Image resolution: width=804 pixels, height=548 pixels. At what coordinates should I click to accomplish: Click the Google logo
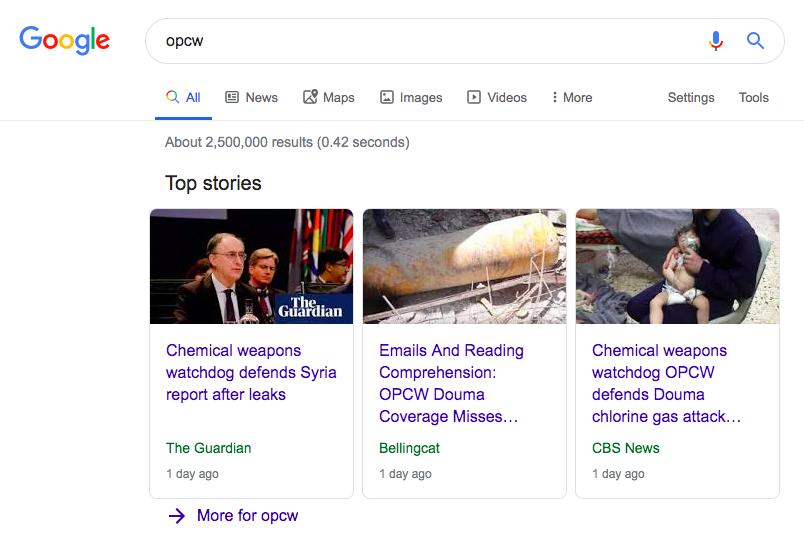coord(65,40)
